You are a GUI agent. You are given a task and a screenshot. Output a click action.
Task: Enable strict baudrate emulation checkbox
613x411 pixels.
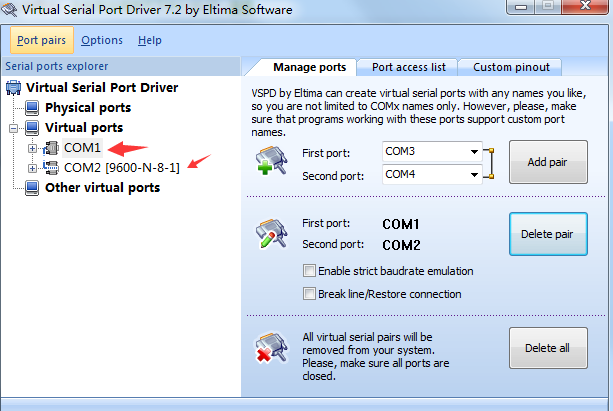(309, 271)
